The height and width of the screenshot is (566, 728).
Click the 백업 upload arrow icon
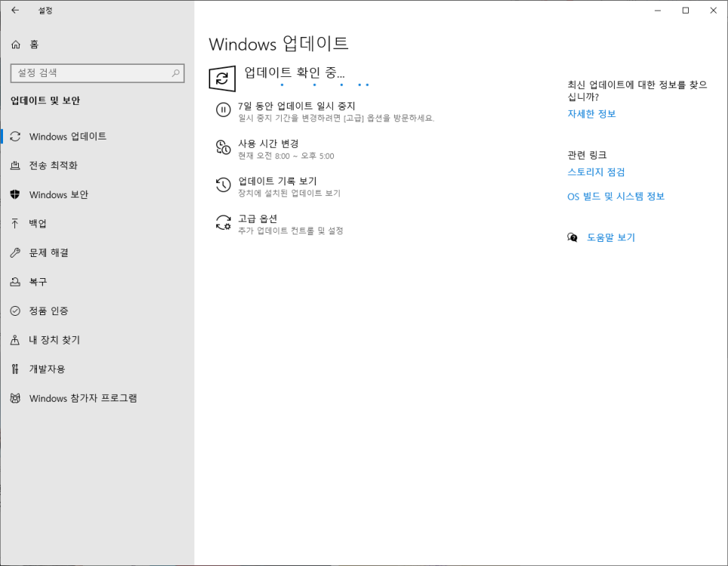[x=15, y=223]
